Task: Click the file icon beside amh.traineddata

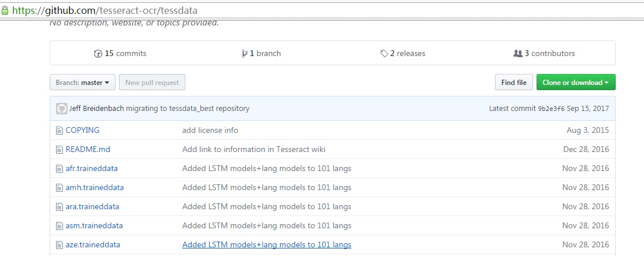Action: click(x=59, y=188)
